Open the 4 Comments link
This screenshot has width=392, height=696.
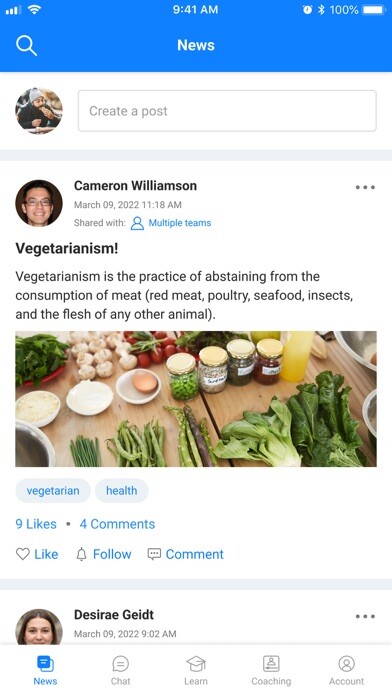(x=117, y=524)
